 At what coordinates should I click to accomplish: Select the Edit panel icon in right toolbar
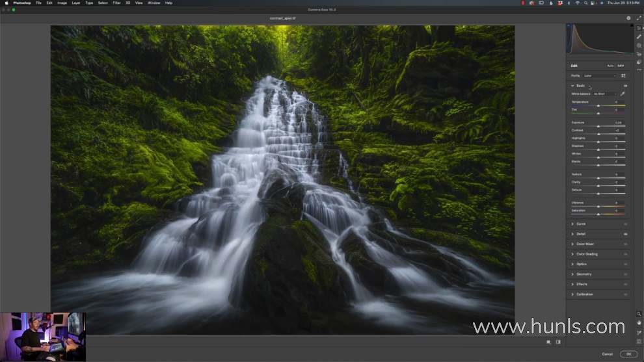coord(639,29)
